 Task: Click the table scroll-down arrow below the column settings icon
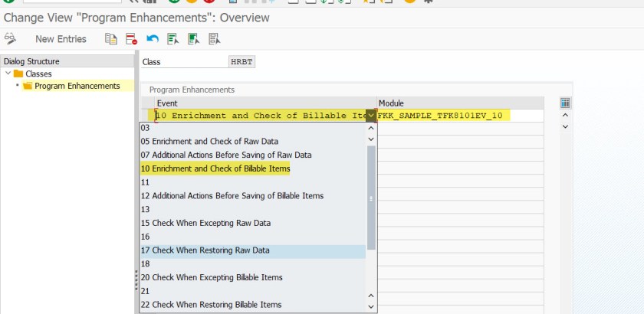[565, 126]
